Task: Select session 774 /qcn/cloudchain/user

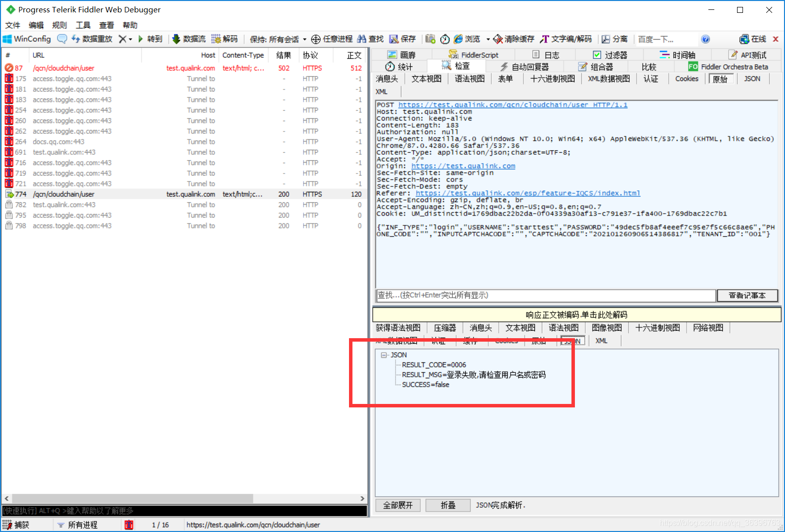Action: coord(184,194)
